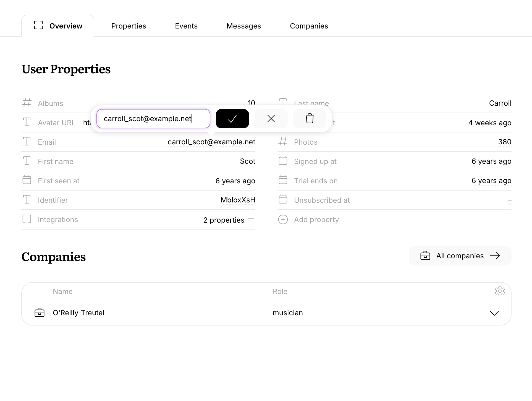Click the First name text type icon
Image resolution: width=532 pixels, height=401 pixels.
coord(27,161)
